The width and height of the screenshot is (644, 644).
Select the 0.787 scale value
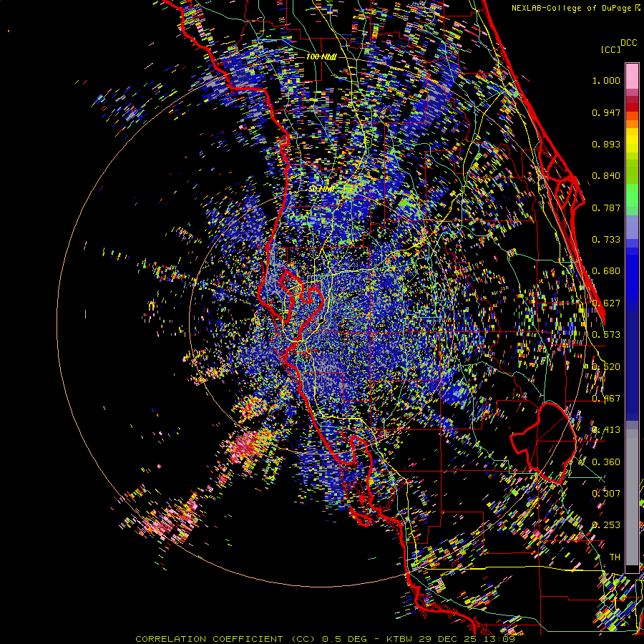point(606,208)
